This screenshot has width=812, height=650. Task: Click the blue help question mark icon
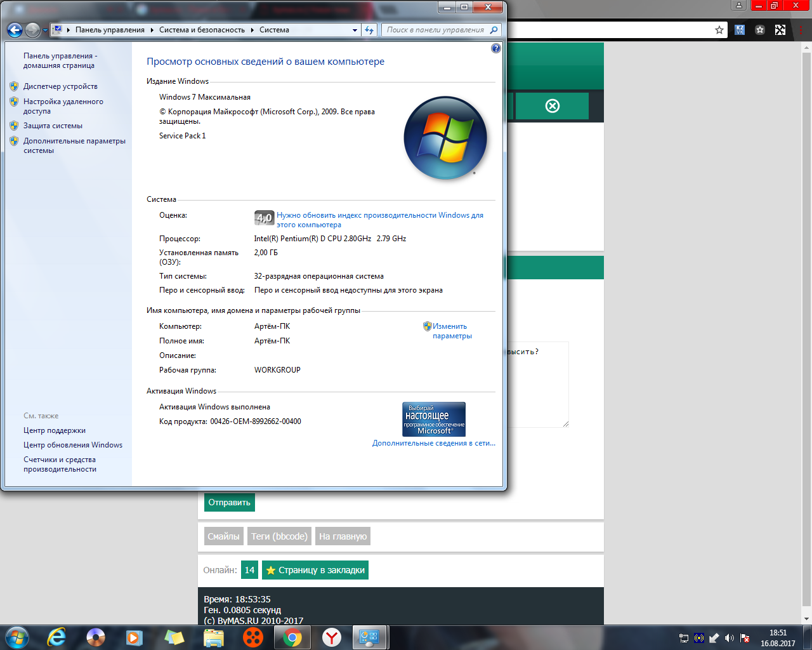tap(496, 48)
